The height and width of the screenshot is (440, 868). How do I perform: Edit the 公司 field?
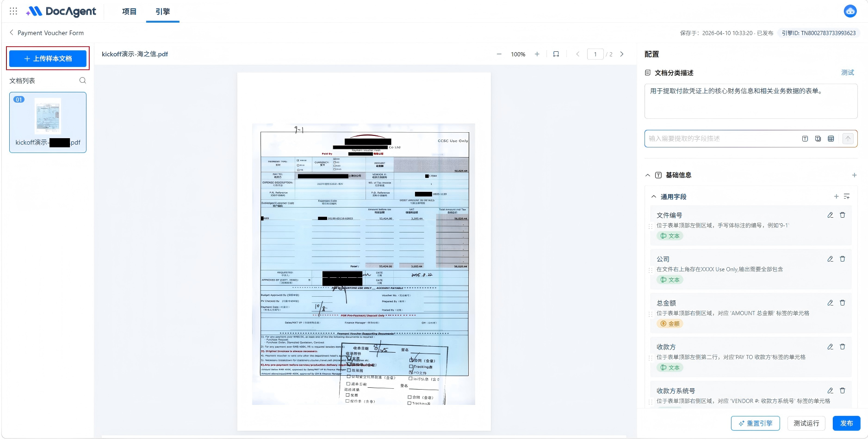[831, 259]
